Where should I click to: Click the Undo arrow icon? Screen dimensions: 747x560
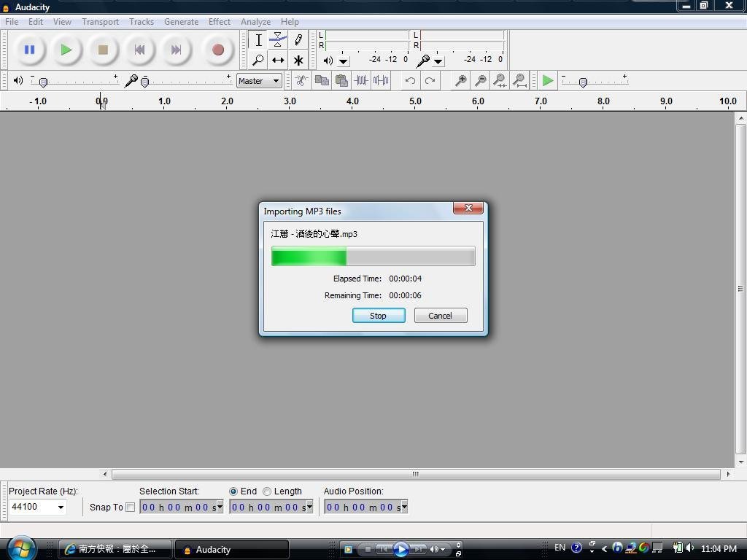coord(410,80)
